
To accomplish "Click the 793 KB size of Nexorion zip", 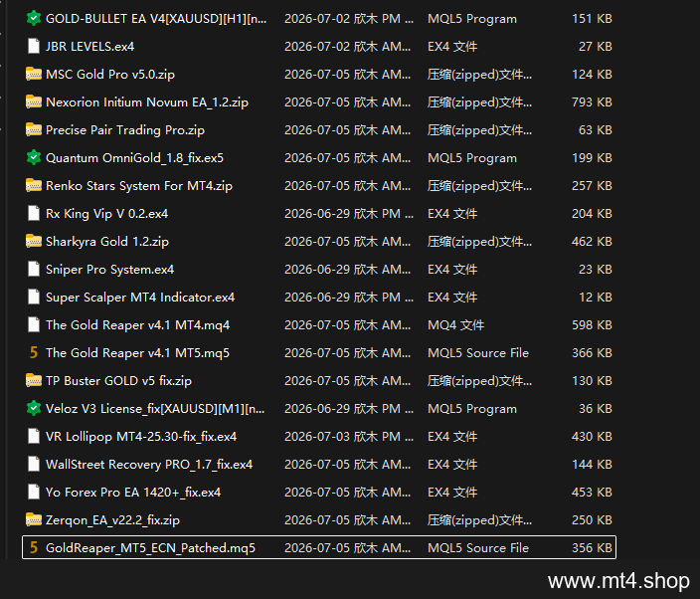I will coord(592,102).
